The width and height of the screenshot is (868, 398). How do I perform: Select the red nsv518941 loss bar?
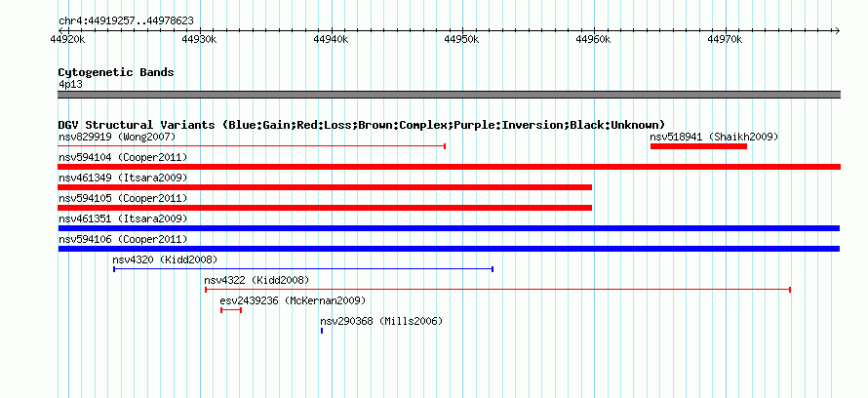pyautogui.click(x=698, y=146)
